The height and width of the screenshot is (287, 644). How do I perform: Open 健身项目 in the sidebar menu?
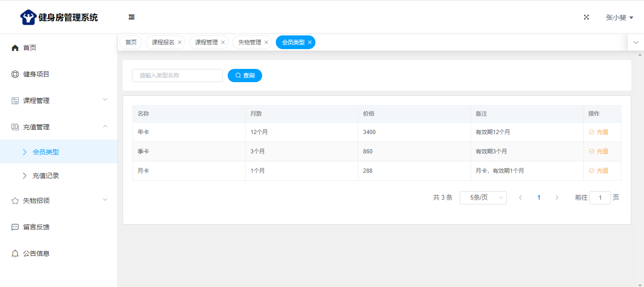point(58,74)
